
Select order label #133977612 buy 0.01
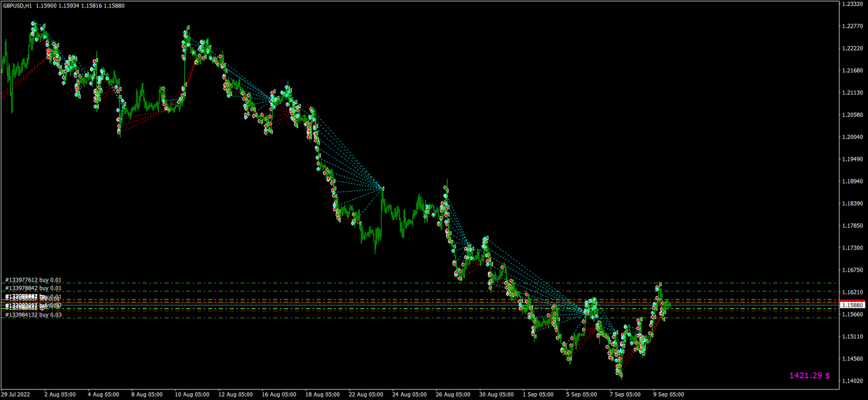tap(33, 280)
